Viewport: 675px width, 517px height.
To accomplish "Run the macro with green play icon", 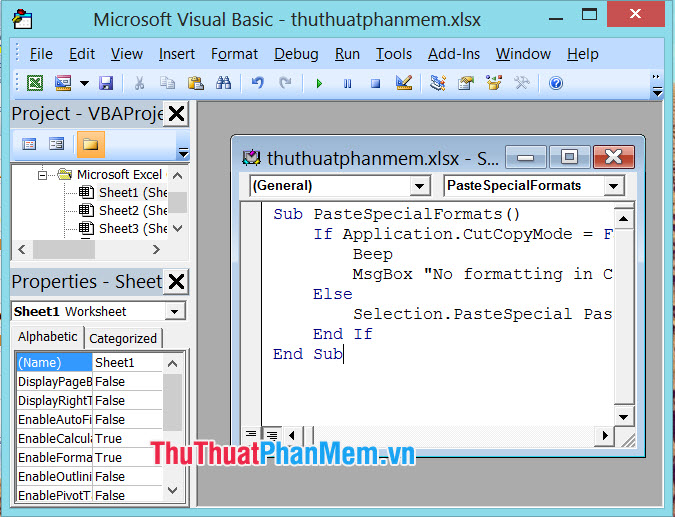I will pos(319,83).
